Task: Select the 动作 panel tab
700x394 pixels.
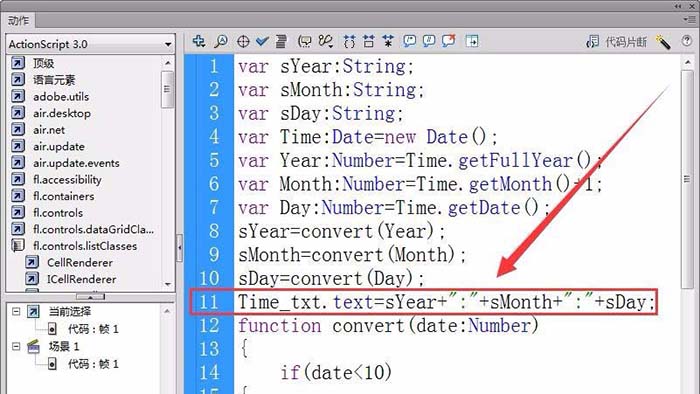Action: pos(18,21)
